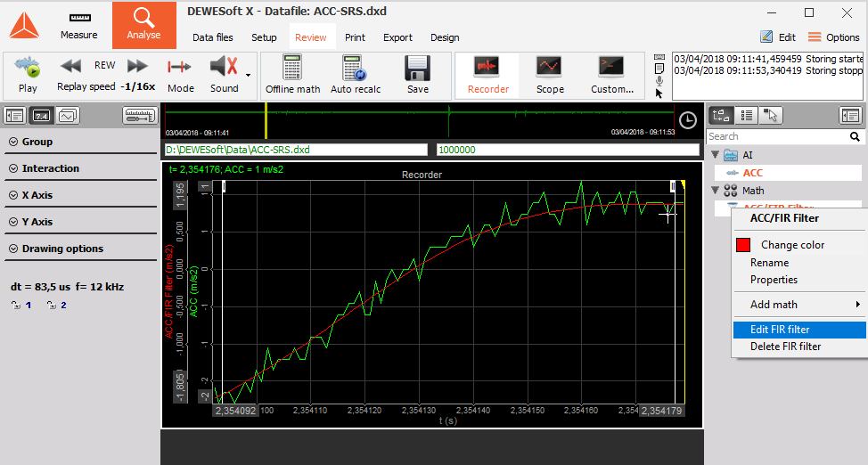Collapse the AI channel group
This screenshot has height=465, width=868.
tap(716, 154)
